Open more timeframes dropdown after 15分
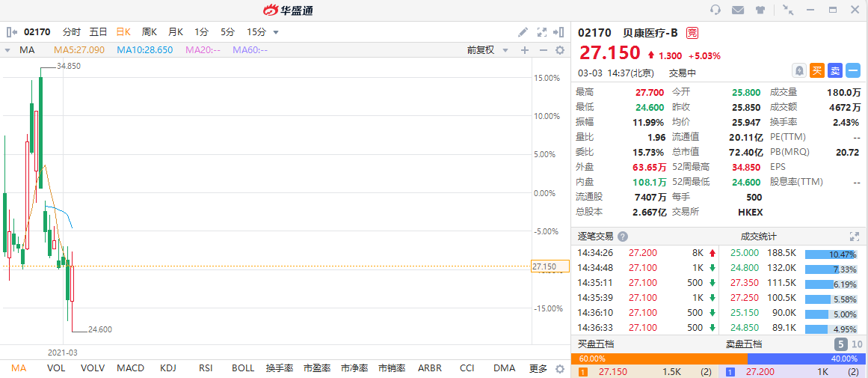The width and height of the screenshot is (868, 378). click(276, 32)
